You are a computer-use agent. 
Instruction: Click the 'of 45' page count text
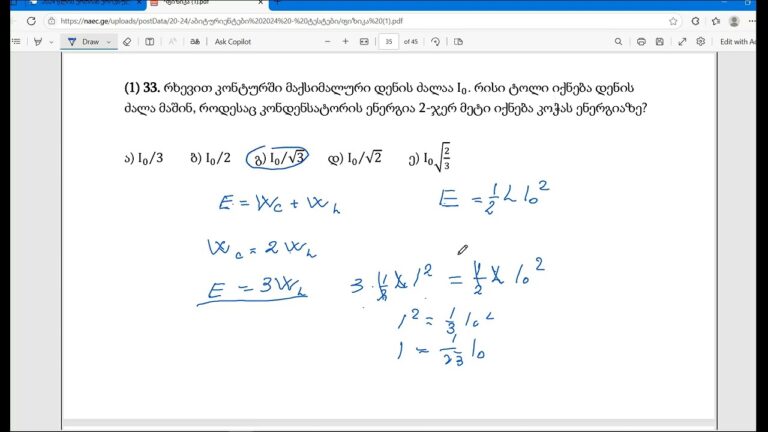(410, 42)
